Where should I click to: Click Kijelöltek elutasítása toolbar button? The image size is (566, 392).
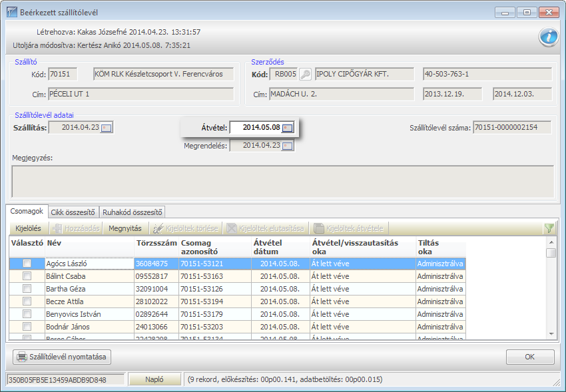[265, 228]
